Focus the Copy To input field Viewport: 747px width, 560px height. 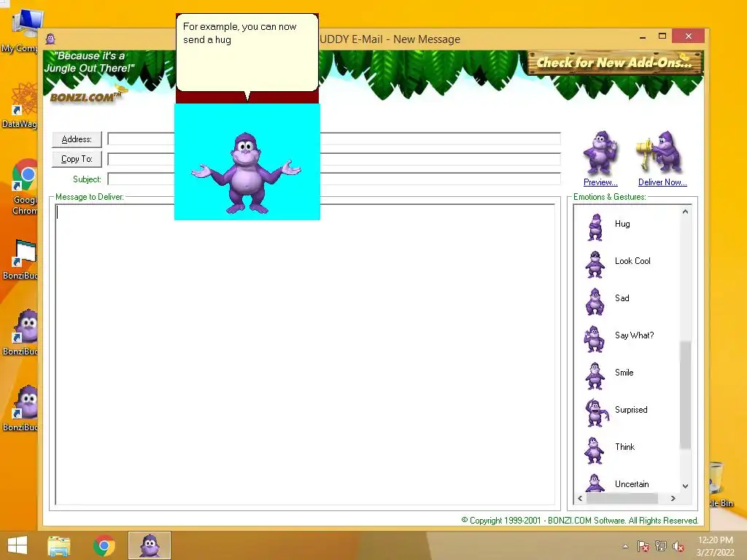coord(334,159)
